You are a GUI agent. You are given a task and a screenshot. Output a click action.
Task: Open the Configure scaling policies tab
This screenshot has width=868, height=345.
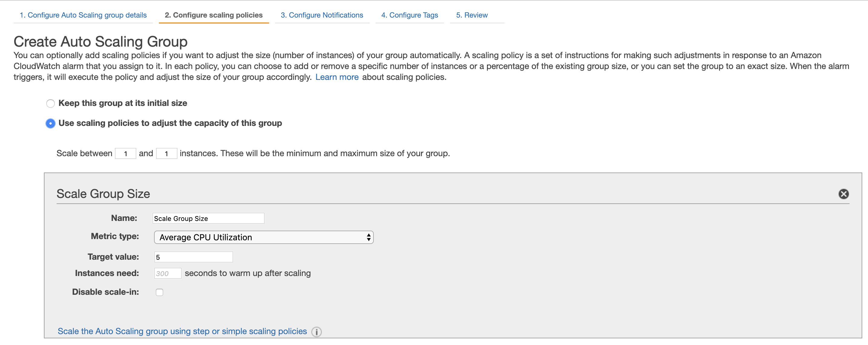tap(214, 15)
